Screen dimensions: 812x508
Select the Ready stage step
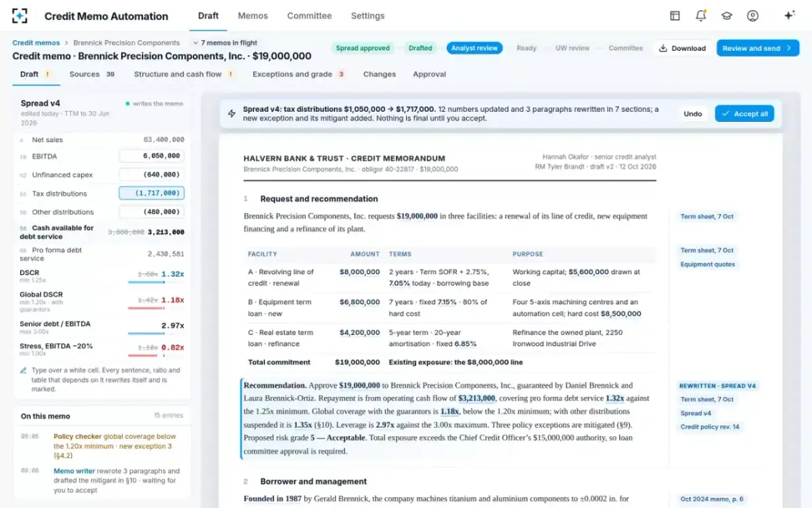coord(526,48)
